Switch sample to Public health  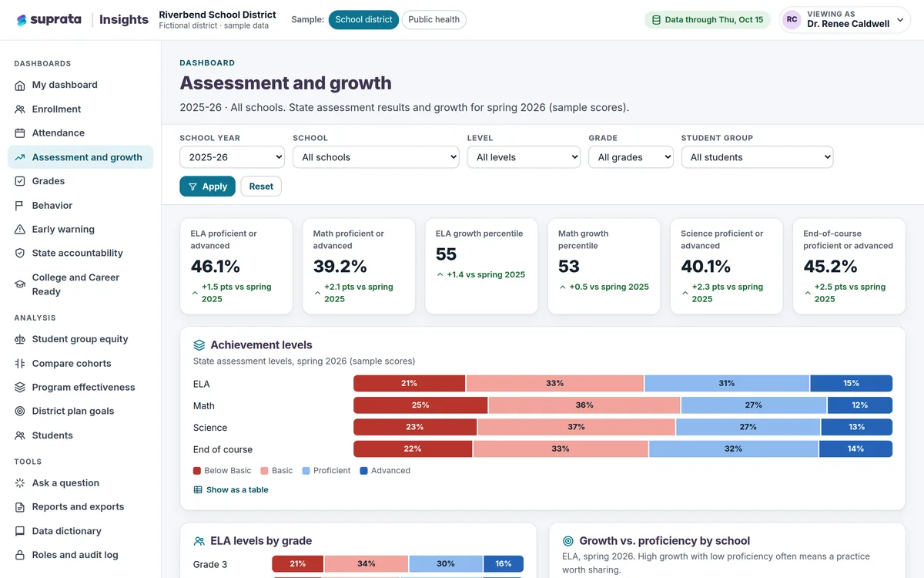point(434,20)
